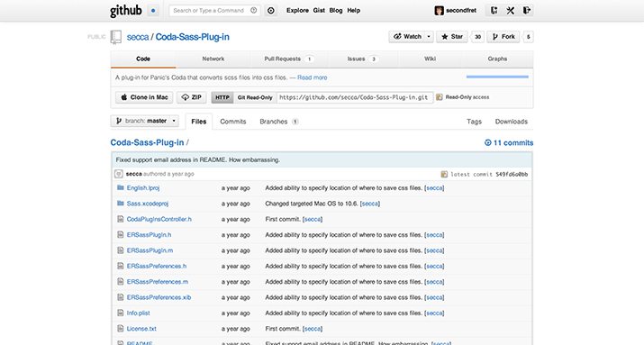Click the stargazers count 30

[477, 37]
